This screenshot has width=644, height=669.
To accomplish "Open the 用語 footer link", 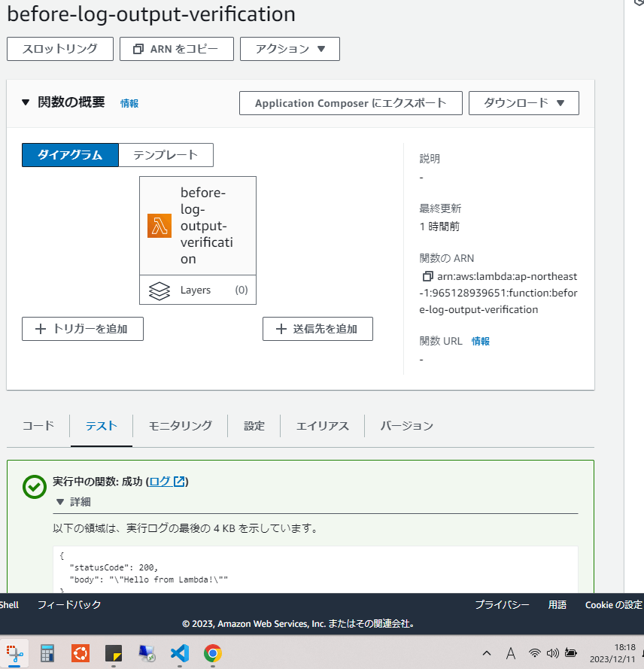I will point(557,604).
